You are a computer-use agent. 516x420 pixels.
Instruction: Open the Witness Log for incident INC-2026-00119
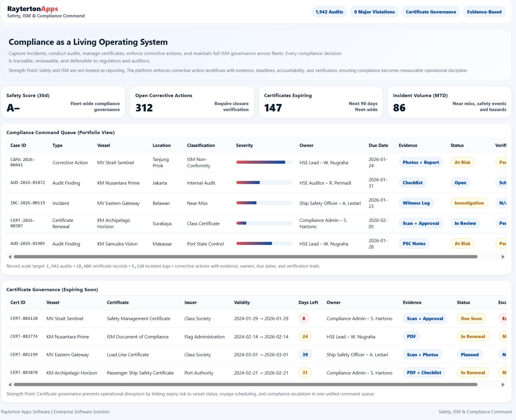point(416,203)
